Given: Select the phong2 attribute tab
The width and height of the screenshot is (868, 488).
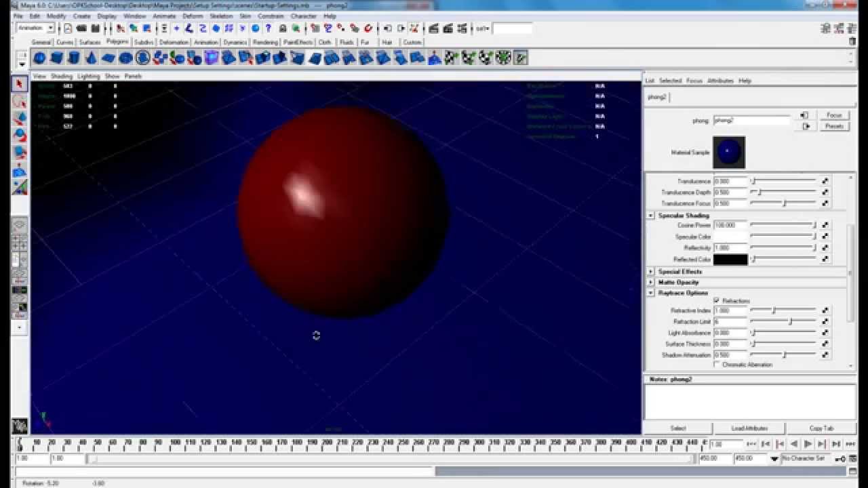Looking at the screenshot, I should [656, 97].
